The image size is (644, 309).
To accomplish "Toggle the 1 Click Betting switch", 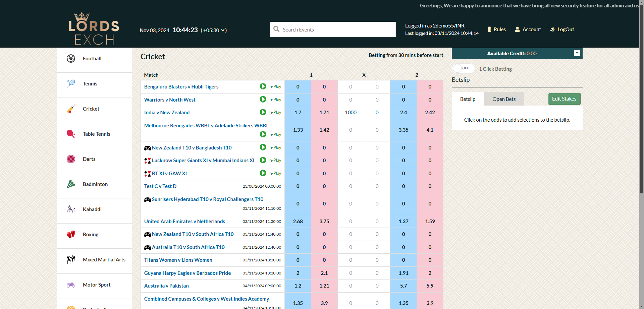I will pos(463,68).
